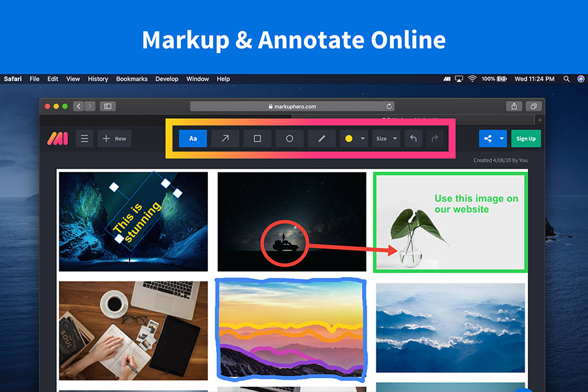Open the Develop menu
This screenshot has height=392, width=588.
(167, 79)
